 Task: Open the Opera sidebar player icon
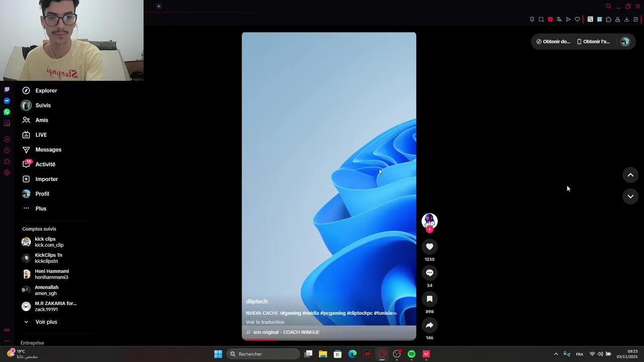coord(7,139)
